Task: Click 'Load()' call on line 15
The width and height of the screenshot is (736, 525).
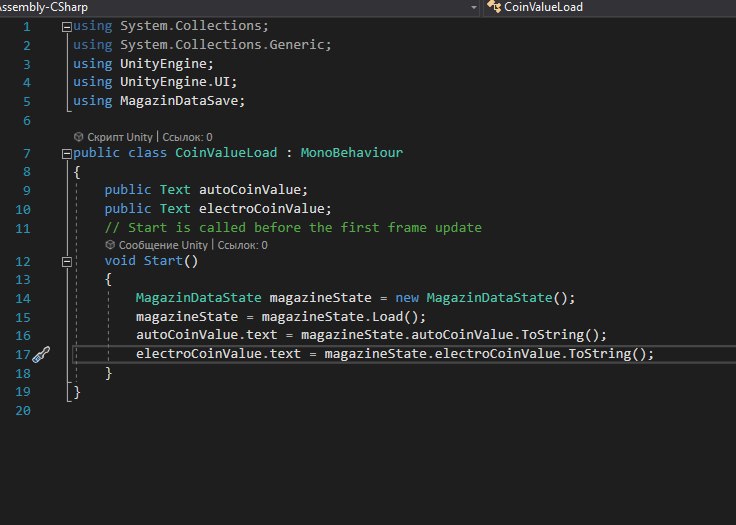Action: coord(395,317)
